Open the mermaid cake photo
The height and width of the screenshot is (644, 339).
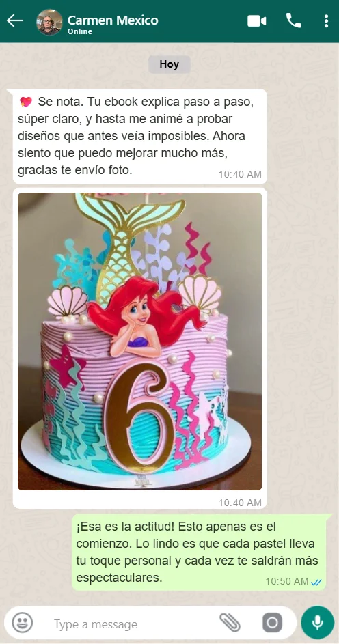click(139, 341)
